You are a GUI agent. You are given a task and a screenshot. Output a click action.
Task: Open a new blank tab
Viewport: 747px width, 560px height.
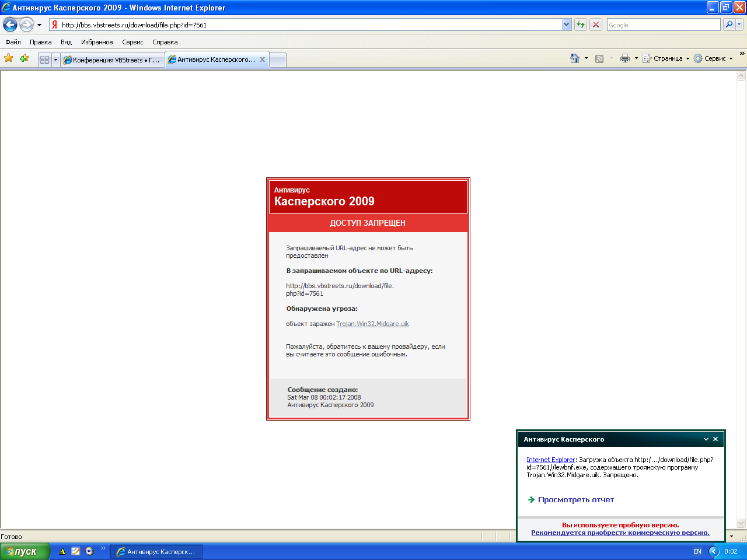[x=278, y=60]
